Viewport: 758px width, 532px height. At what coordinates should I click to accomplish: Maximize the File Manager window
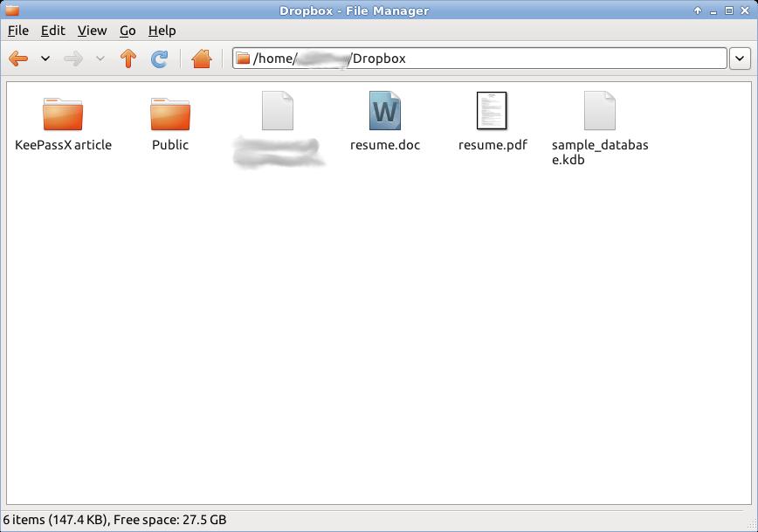point(729,10)
